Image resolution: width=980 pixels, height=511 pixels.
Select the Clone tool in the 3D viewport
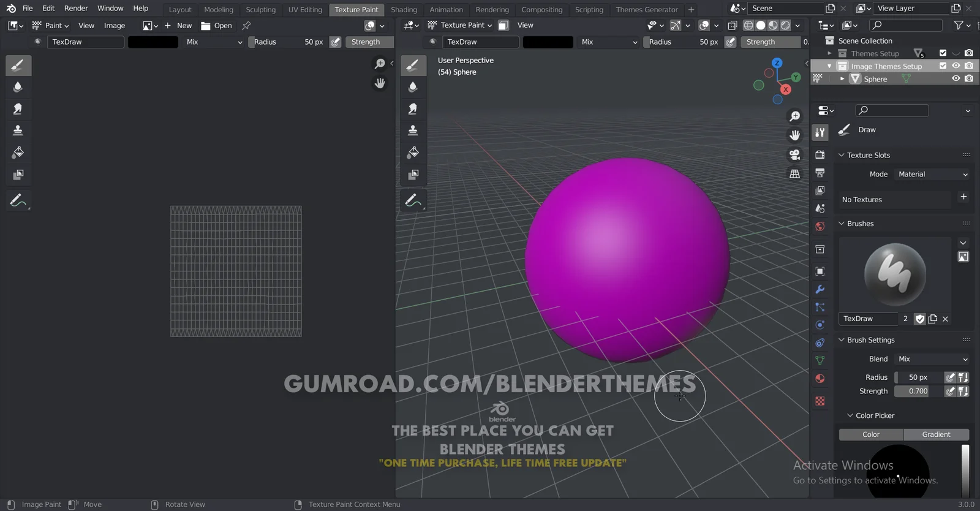click(x=413, y=131)
